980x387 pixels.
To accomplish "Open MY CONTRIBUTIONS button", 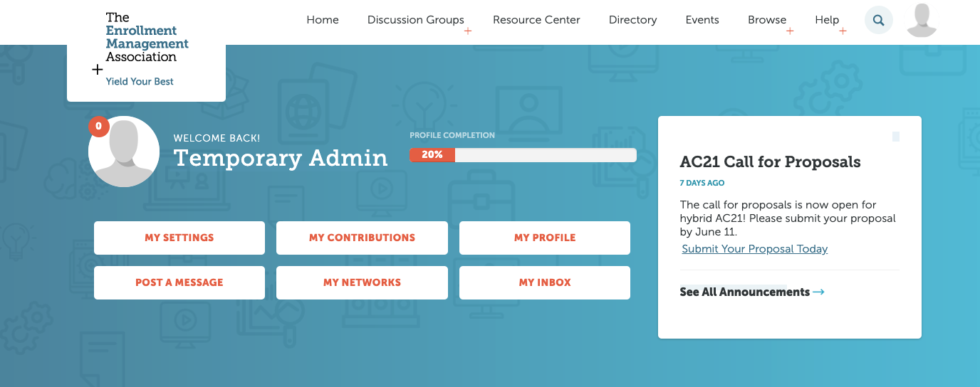I will coord(362,238).
